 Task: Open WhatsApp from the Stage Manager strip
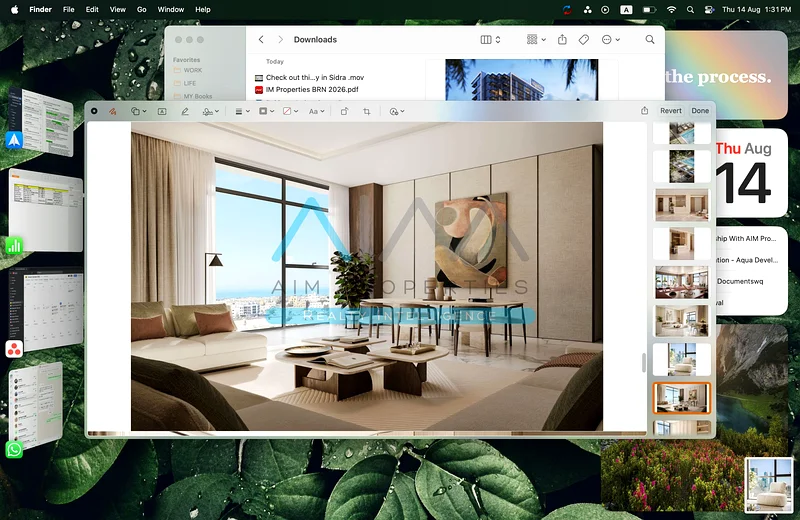[14, 450]
